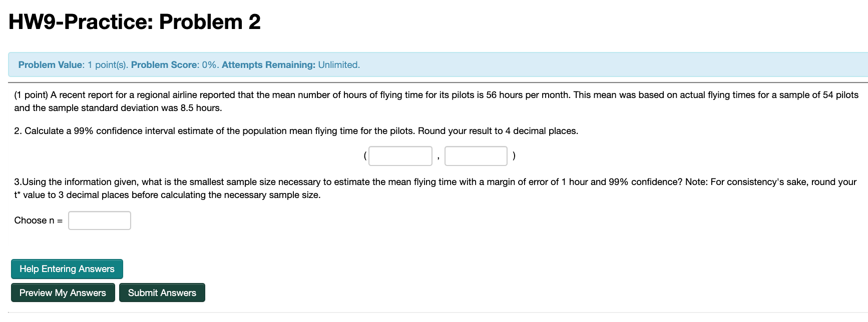Screen dimensions: 868x322
Task: Click the Help Entering Answers button
Action: coord(67,268)
